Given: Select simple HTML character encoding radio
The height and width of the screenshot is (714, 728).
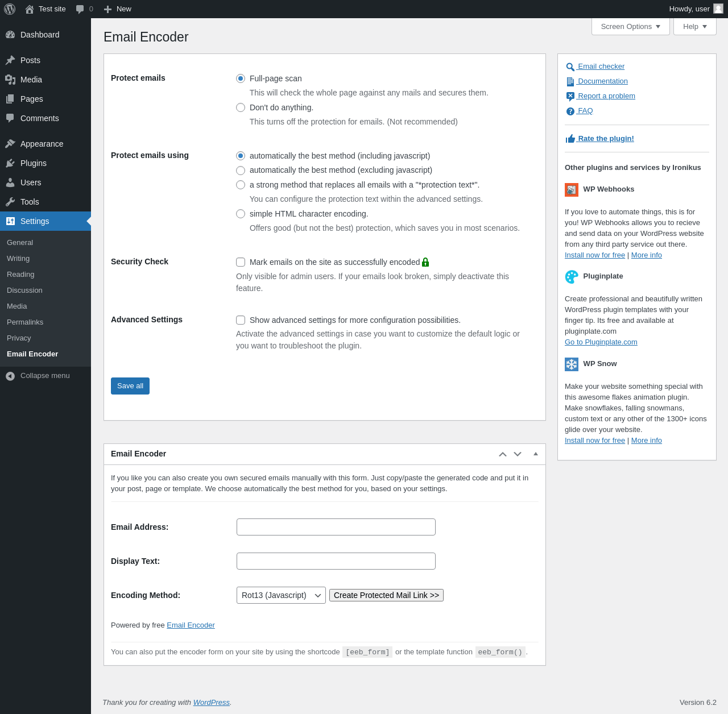Looking at the screenshot, I should point(241,214).
